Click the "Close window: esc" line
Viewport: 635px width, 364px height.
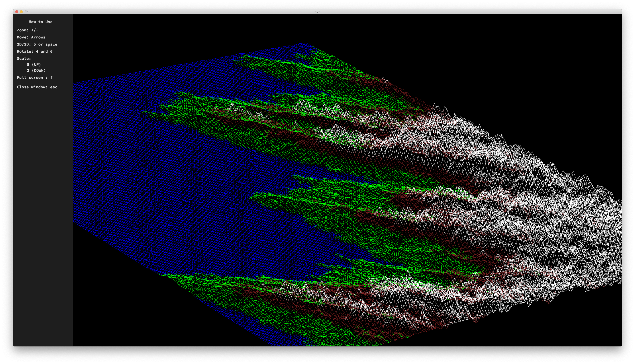(x=37, y=87)
